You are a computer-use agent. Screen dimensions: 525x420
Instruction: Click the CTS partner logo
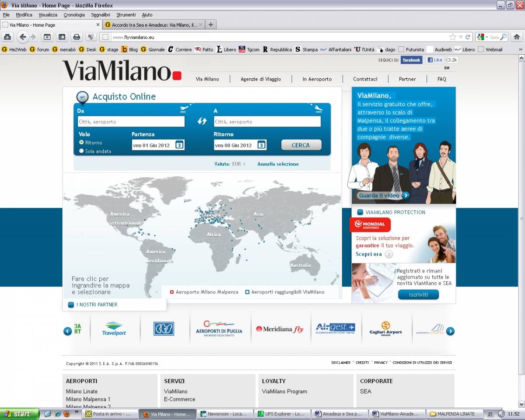[164, 329]
